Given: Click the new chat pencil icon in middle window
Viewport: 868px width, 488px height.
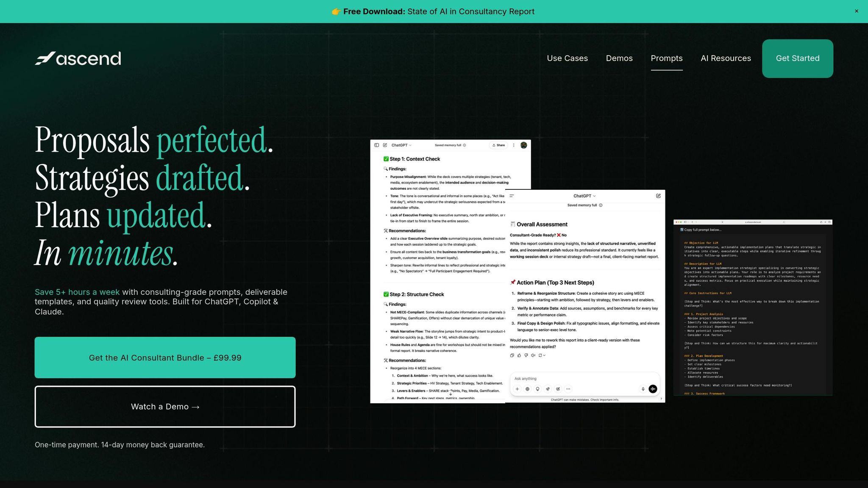Looking at the screenshot, I should pos(658,196).
